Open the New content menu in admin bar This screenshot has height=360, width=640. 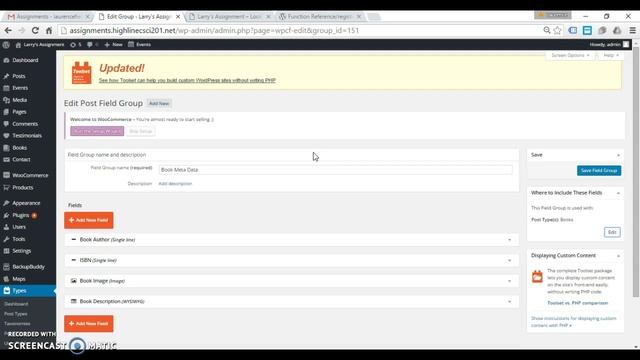point(113,44)
